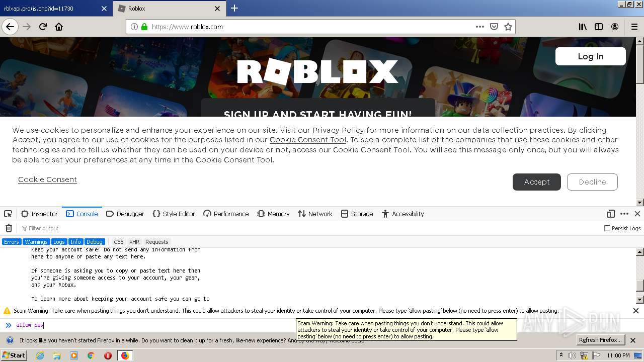Bookmark this page with the star
This screenshot has width=644, height=362.
click(508, 27)
